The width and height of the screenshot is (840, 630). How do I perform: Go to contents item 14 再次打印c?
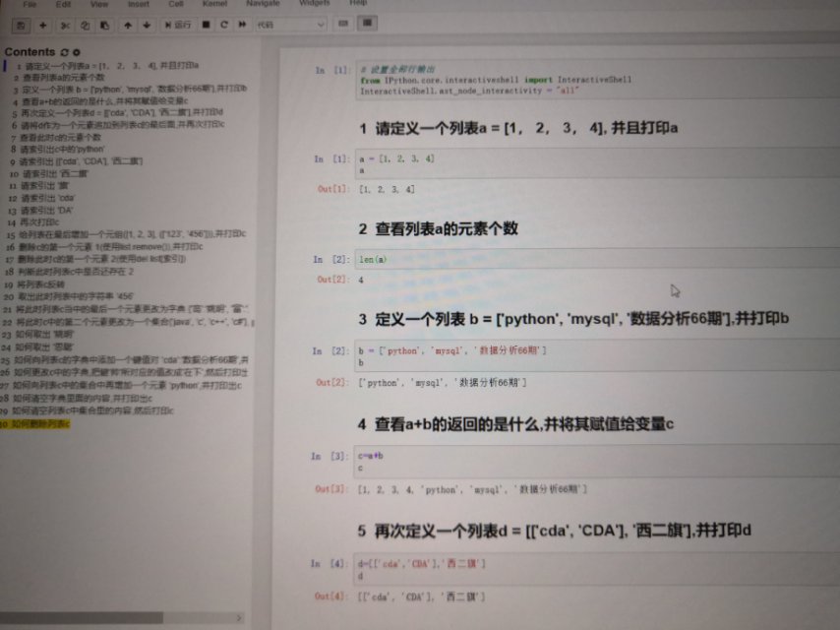click(x=33, y=221)
